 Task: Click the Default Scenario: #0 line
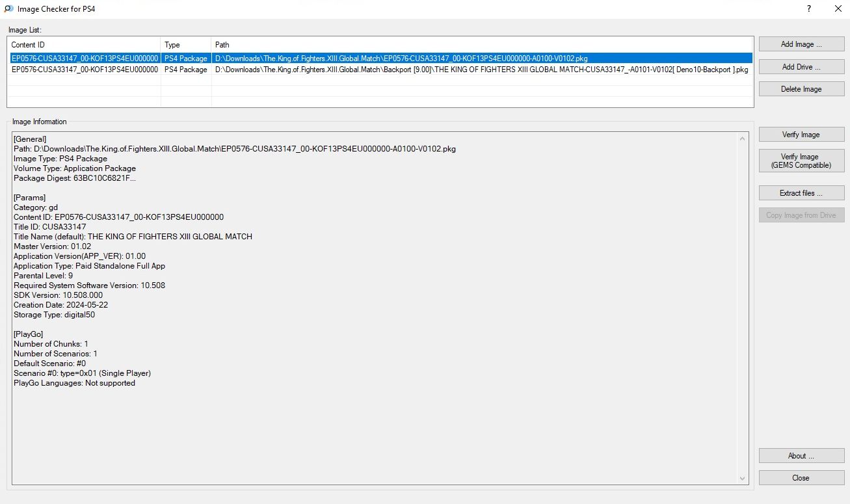point(49,364)
